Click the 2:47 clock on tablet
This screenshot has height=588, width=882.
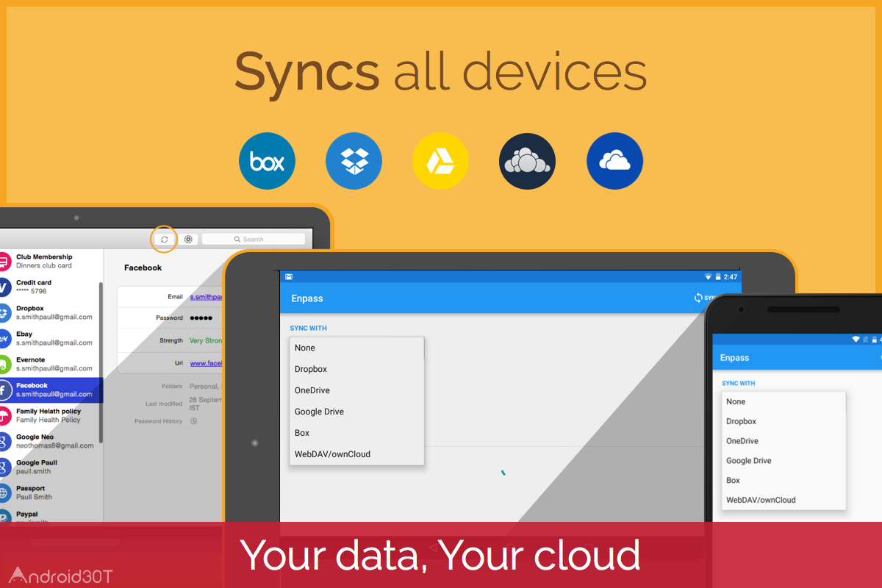click(x=730, y=277)
